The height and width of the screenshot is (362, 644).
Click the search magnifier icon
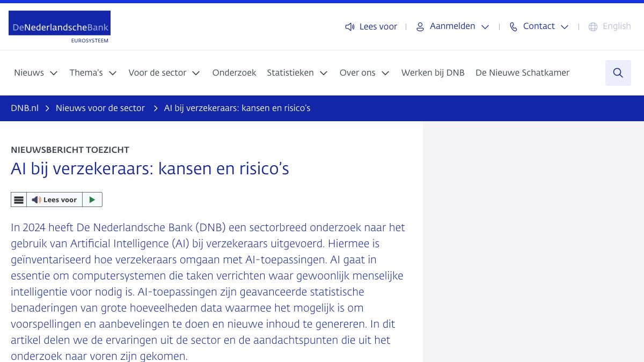tap(618, 73)
